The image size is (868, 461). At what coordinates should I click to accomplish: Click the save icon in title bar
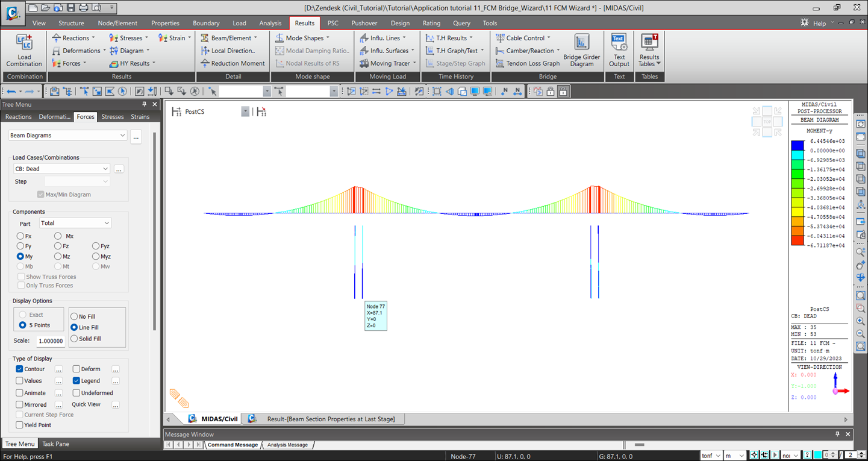pos(71,8)
